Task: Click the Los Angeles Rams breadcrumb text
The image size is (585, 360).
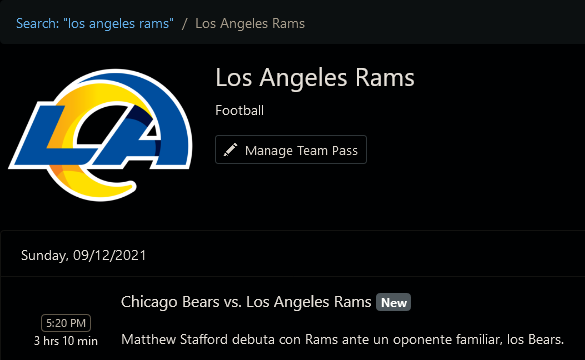Action: pos(250,24)
